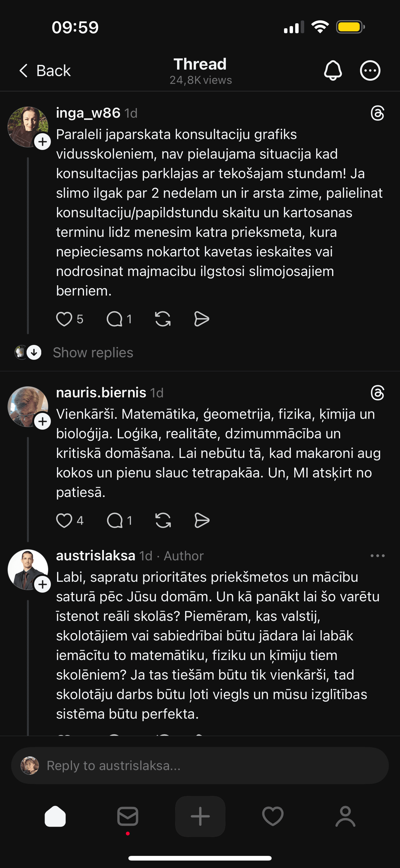Open more options on austrislaksa's reply

tap(377, 556)
